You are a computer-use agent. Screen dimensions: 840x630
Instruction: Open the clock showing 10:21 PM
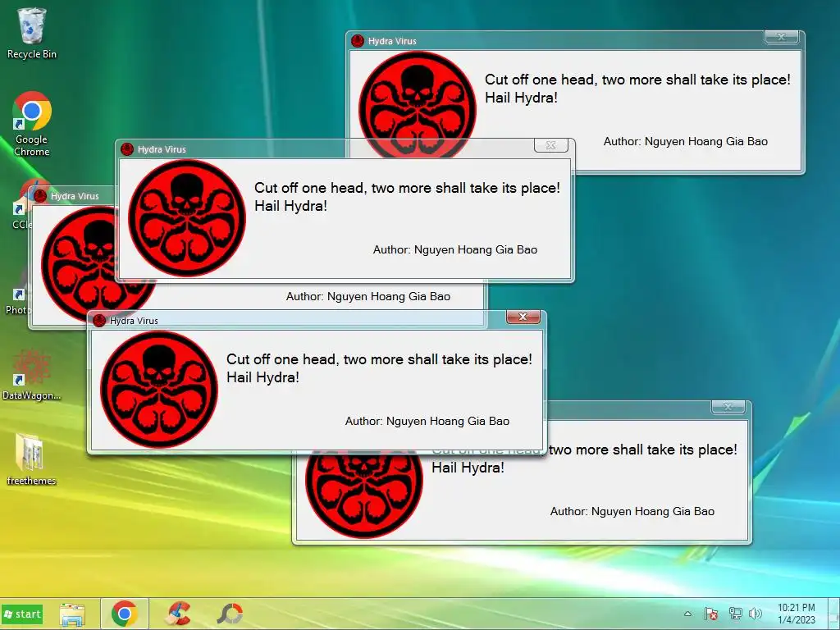pyautogui.click(x=797, y=614)
